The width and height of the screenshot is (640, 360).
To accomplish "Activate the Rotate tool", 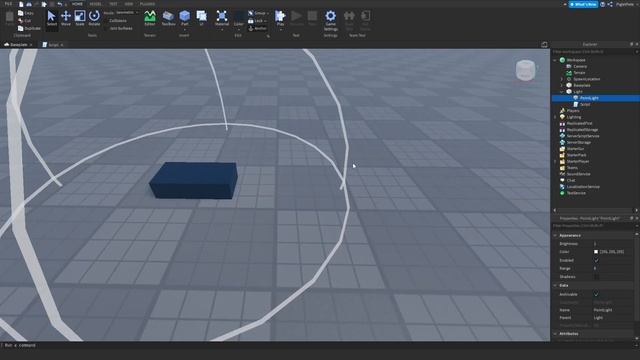I will tap(94, 18).
